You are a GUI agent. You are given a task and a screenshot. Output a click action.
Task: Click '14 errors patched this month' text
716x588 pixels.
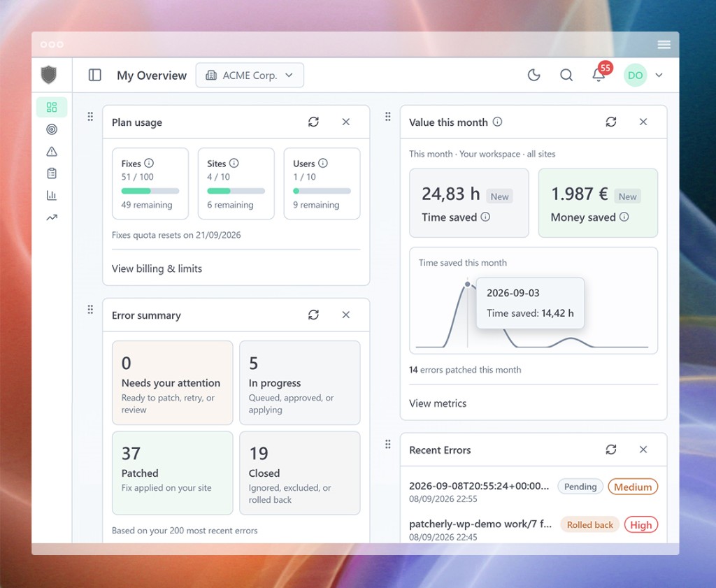[x=465, y=370]
